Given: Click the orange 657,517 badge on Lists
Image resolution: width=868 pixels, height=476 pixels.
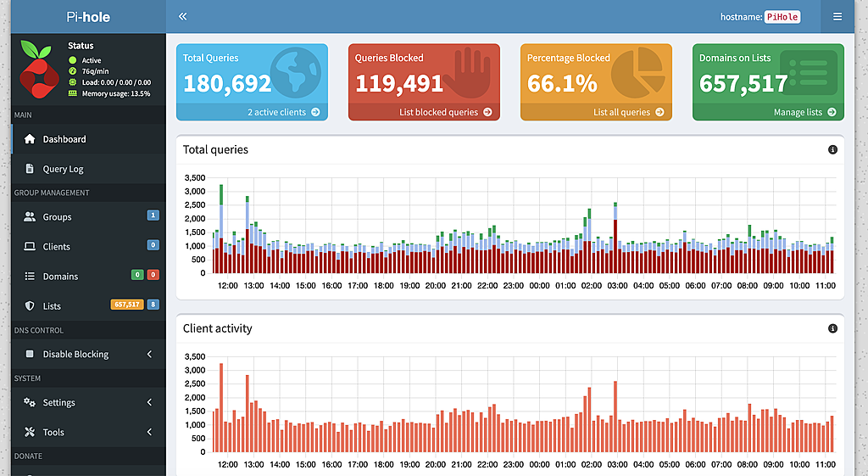Looking at the screenshot, I should (x=127, y=305).
